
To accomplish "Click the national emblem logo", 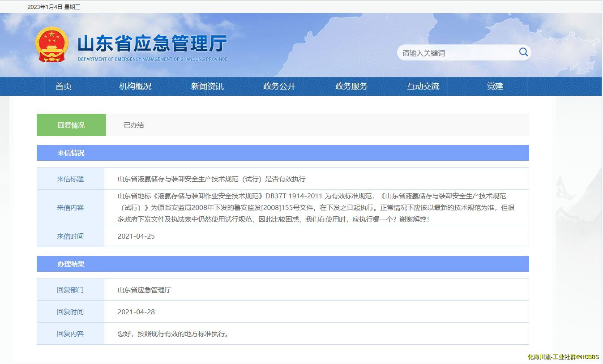I will click(52, 44).
